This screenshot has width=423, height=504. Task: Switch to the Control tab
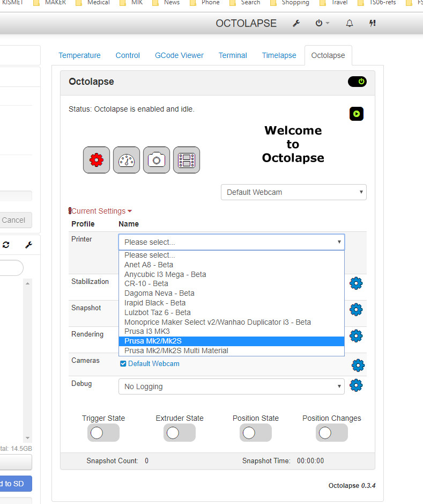click(x=128, y=55)
